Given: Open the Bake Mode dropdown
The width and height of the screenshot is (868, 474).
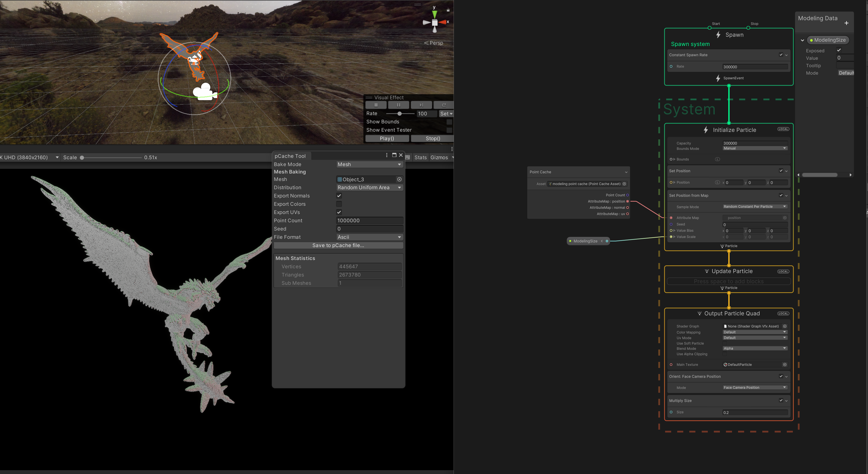Looking at the screenshot, I should click(369, 164).
